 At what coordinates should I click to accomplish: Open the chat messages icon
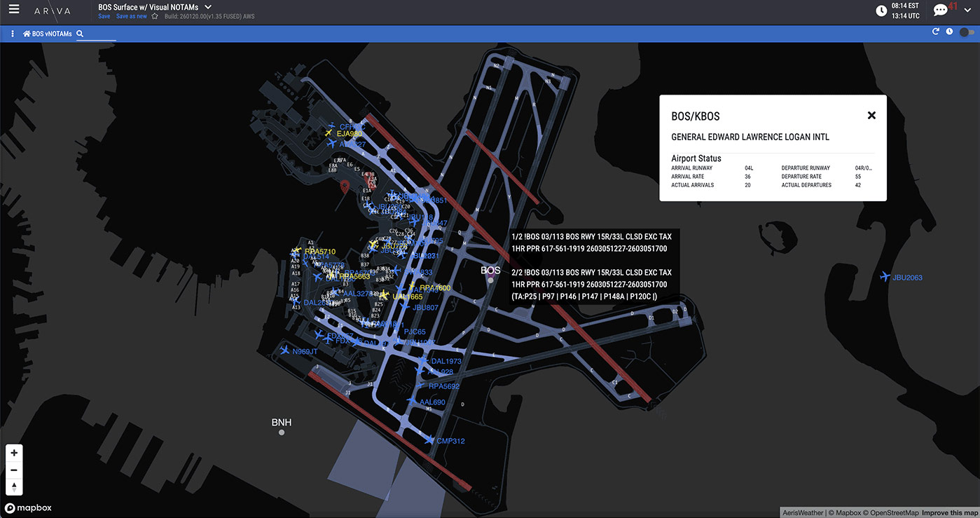coord(940,11)
